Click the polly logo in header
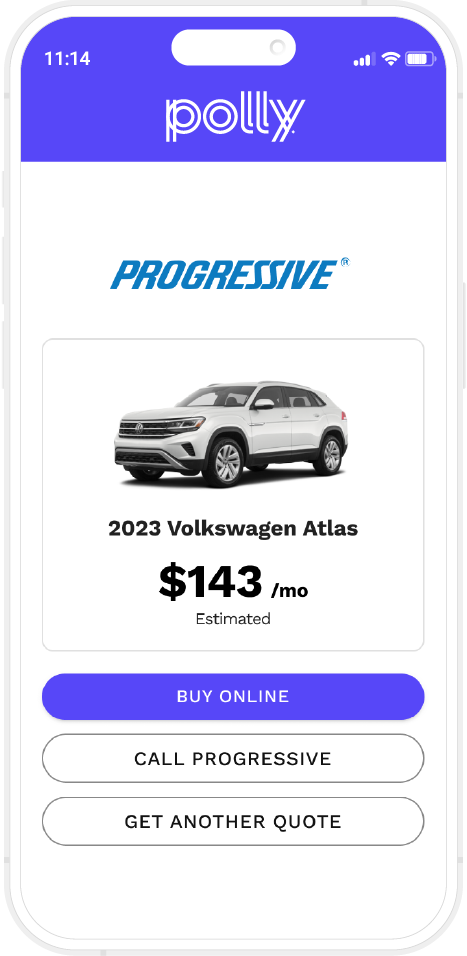467x956 pixels. [x=234, y=118]
